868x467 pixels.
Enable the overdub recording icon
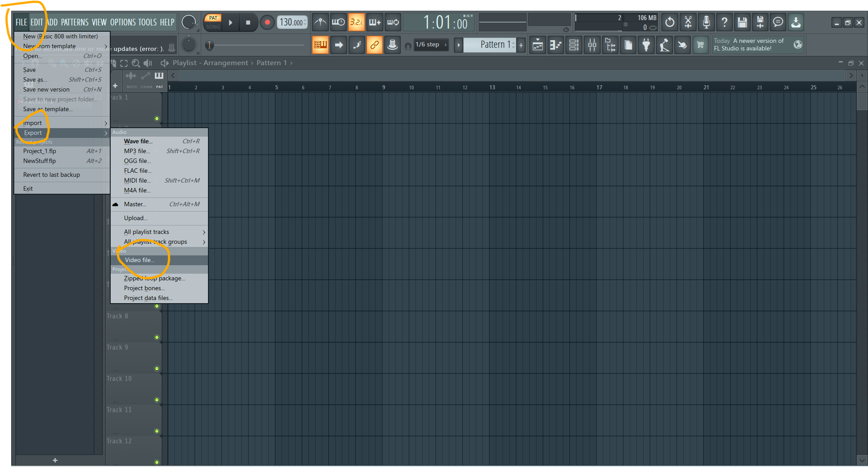[x=374, y=22]
